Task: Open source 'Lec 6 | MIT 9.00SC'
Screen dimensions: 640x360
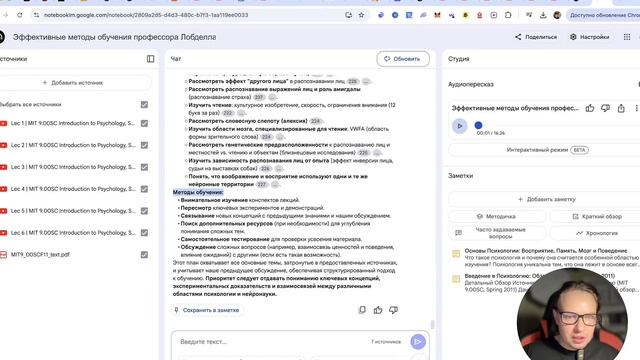Action: pos(73,233)
